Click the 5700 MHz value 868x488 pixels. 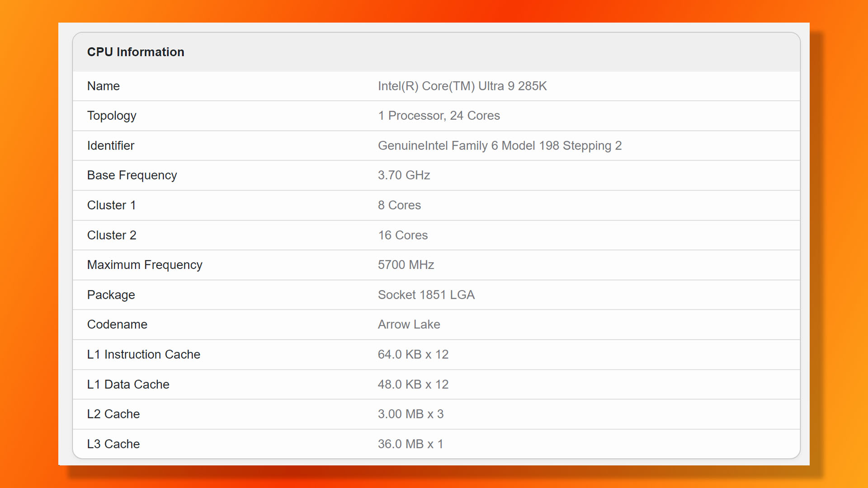click(406, 265)
